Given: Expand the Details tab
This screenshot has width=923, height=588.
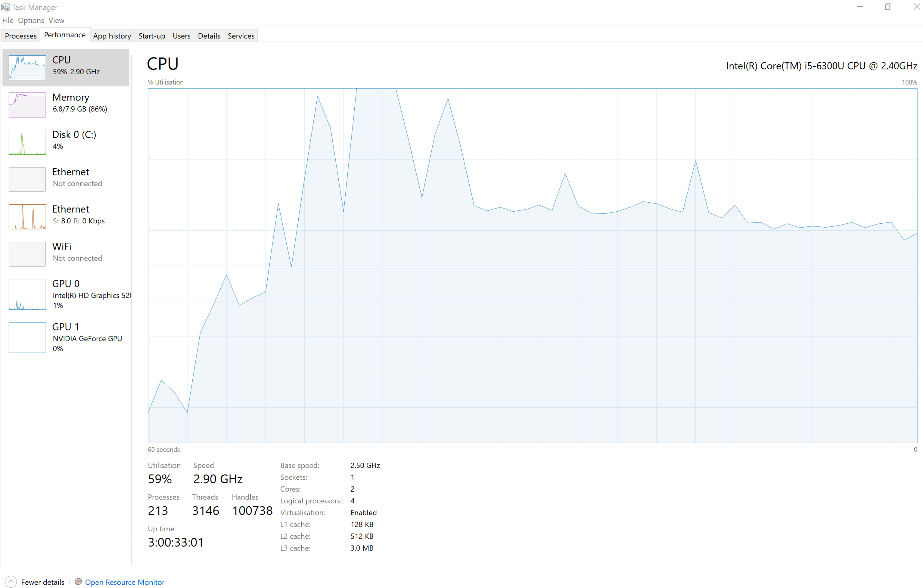Looking at the screenshot, I should tap(209, 36).
